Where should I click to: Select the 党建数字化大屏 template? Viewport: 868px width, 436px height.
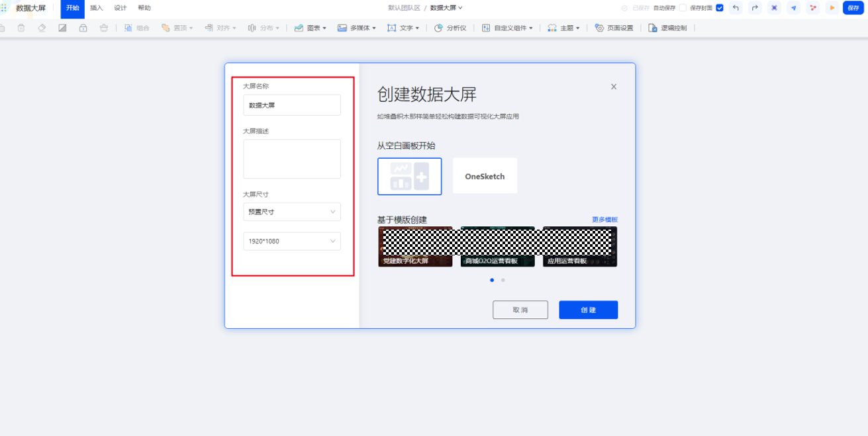pos(415,247)
